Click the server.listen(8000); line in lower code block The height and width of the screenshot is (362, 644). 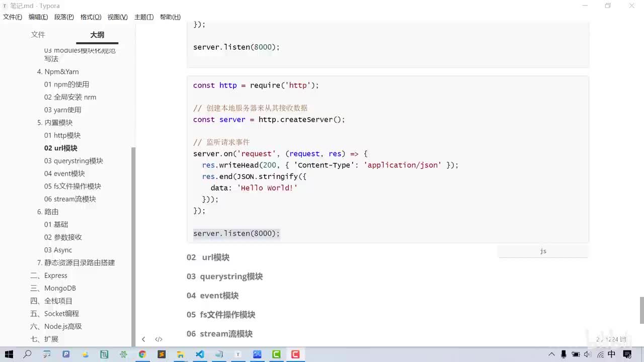[236, 233]
